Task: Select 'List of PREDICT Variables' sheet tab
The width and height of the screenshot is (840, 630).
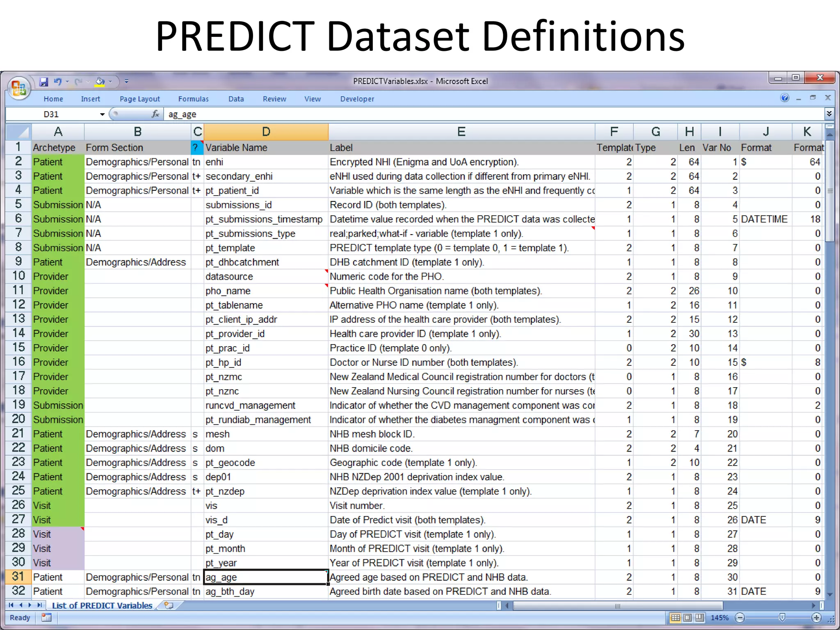Action: (102, 605)
